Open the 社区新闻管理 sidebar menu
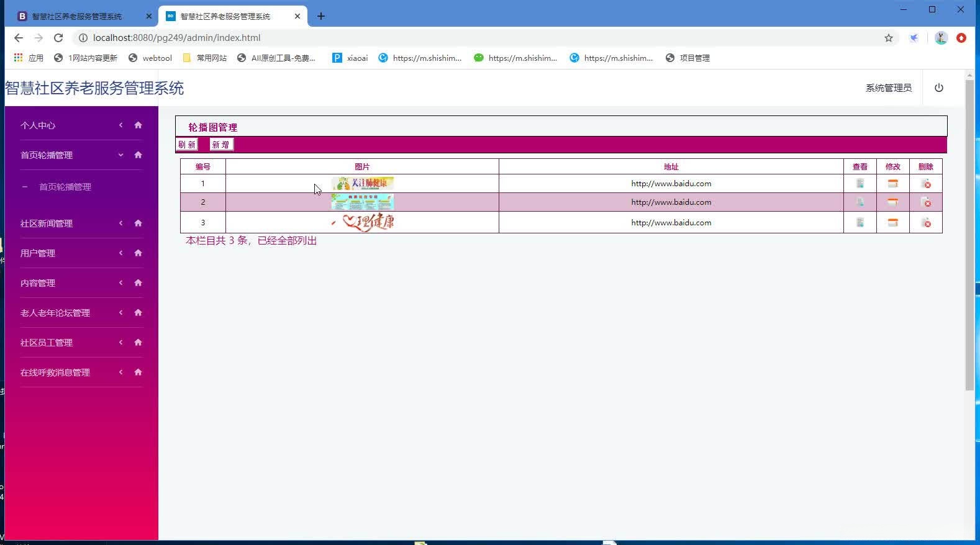This screenshot has height=545, width=980. click(47, 223)
